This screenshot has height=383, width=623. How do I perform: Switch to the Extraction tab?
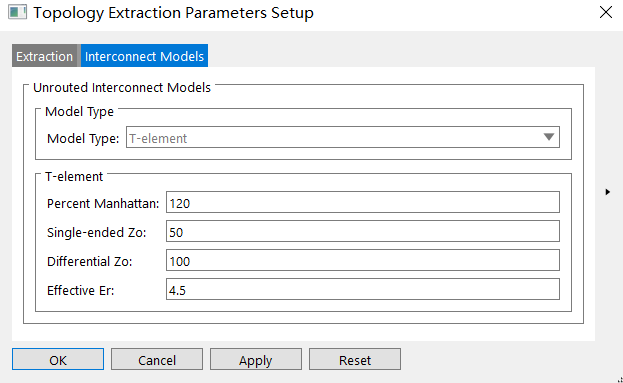click(44, 56)
